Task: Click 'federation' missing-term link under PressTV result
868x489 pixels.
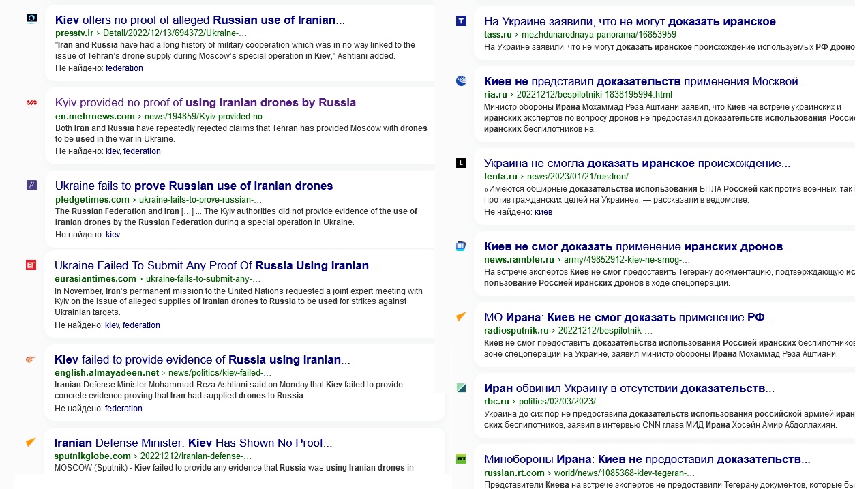Action: pos(124,68)
